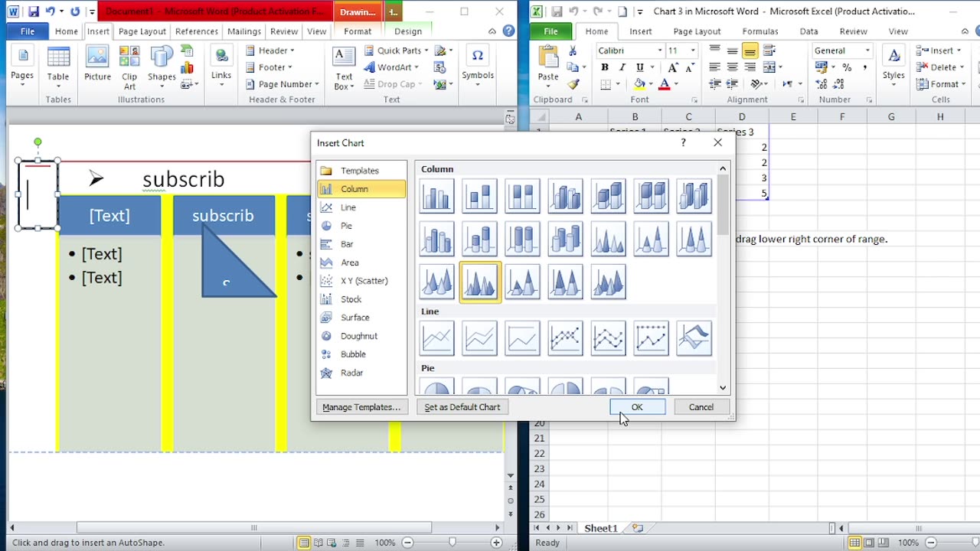Click Excel center text alignment icon
The width and height of the screenshot is (980, 551).
tap(733, 67)
